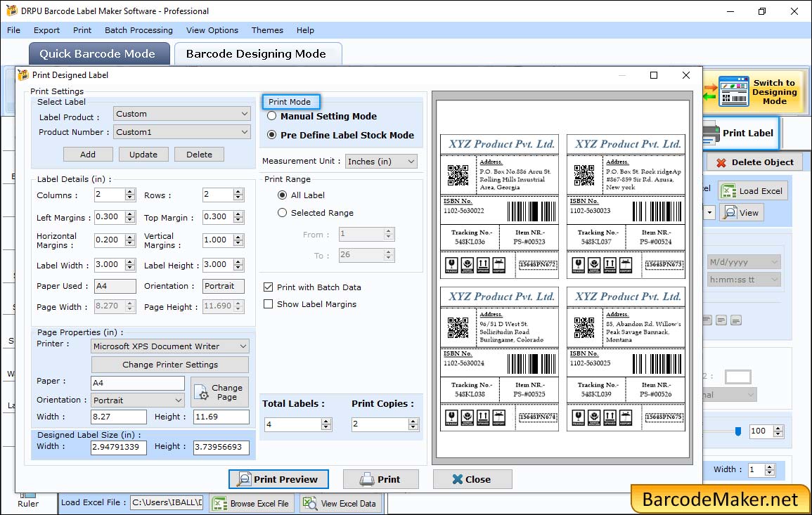Image resolution: width=812 pixels, height=515 pixels.
Task: Increase the Print Copies value
Action: pyautogui.click(x=413, y=422)
